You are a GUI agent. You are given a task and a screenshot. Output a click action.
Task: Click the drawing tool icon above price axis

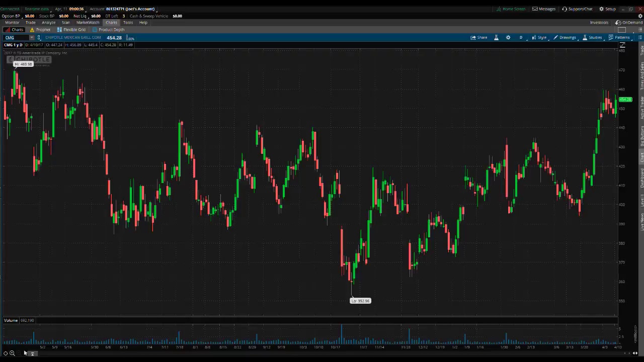622,46
